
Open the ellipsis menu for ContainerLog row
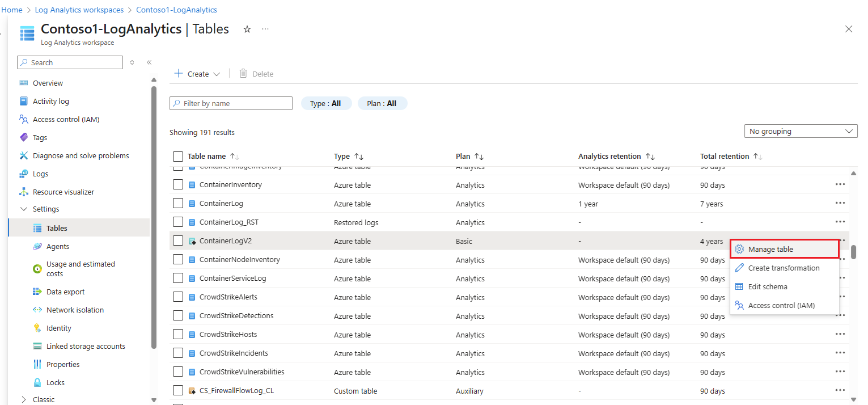(840, 203)
